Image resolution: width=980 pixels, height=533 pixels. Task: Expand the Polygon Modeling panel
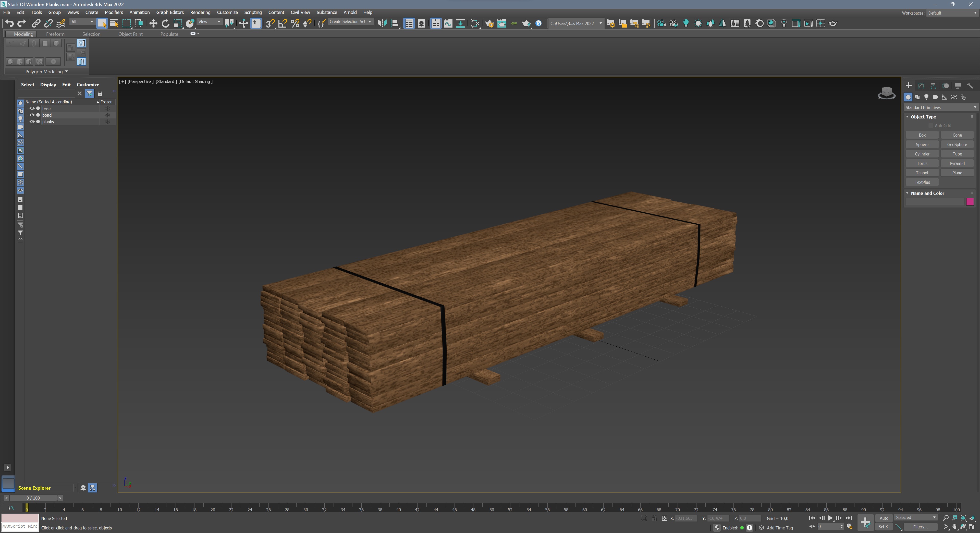tap(46, 71)
